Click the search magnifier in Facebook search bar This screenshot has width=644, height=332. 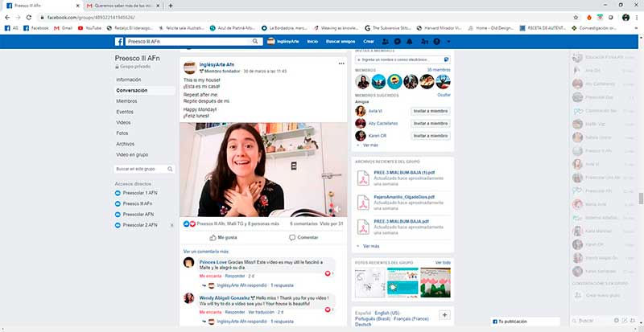tap(255, 42)
